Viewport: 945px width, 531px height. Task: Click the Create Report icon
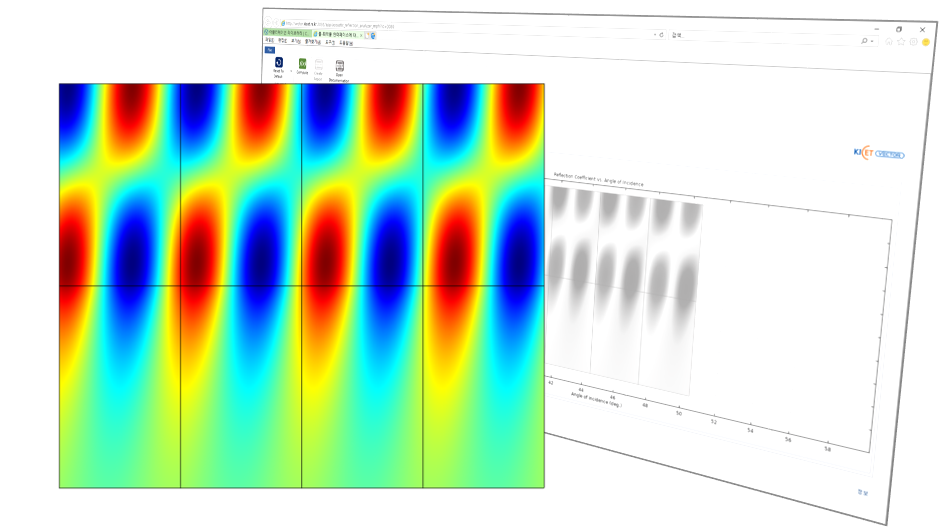pyautogui.click(x=319, y=66)
